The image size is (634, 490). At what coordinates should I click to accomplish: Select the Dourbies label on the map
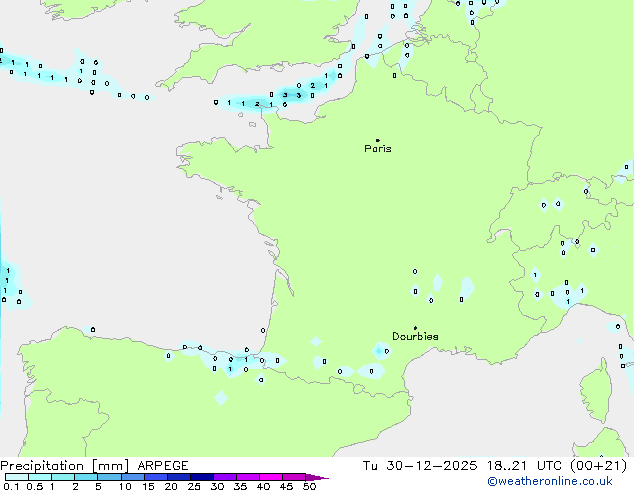click(415, 337)
